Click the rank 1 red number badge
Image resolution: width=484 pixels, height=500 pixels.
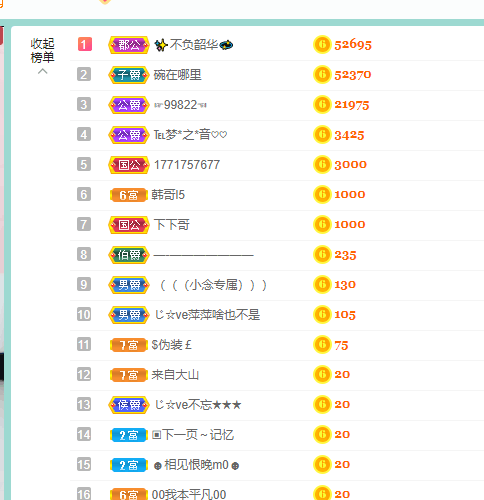pyautogui.click(x=85, y=44)
